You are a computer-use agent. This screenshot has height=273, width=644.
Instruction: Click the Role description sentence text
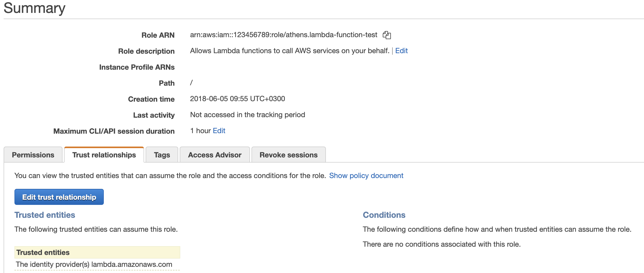coord(290,51)
